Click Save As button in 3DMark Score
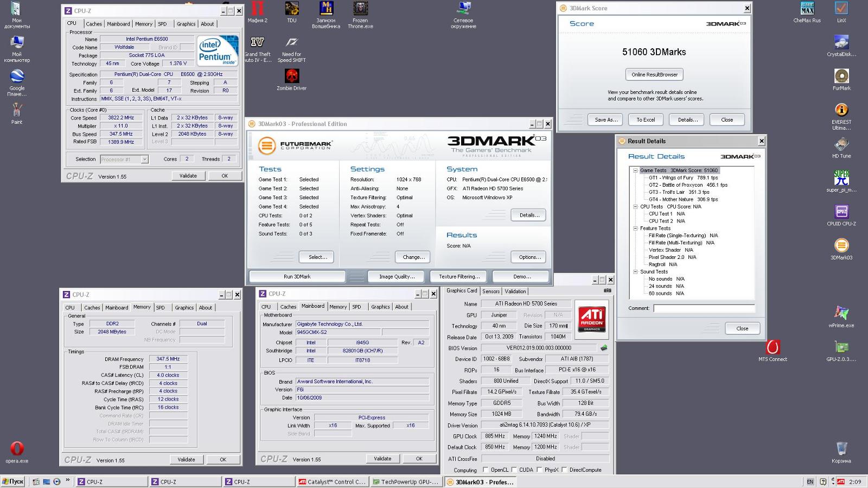This screenshot has height=488, width=868. tap(606, 119)
